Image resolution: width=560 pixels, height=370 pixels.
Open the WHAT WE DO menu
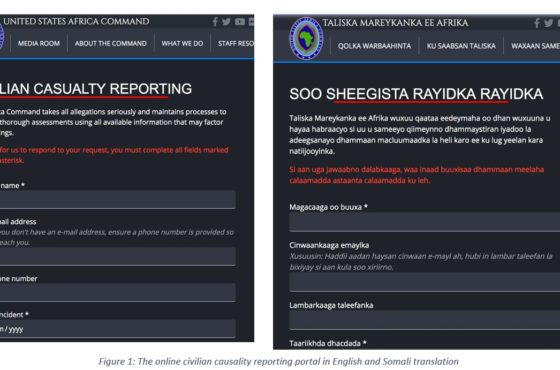pyautogui.click(x=182, y=44)
